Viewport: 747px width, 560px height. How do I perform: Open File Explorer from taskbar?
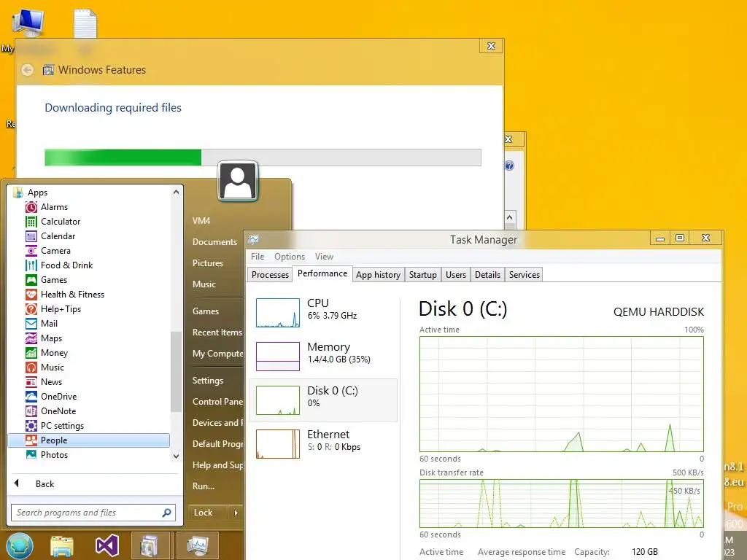[x=62, y=545]
